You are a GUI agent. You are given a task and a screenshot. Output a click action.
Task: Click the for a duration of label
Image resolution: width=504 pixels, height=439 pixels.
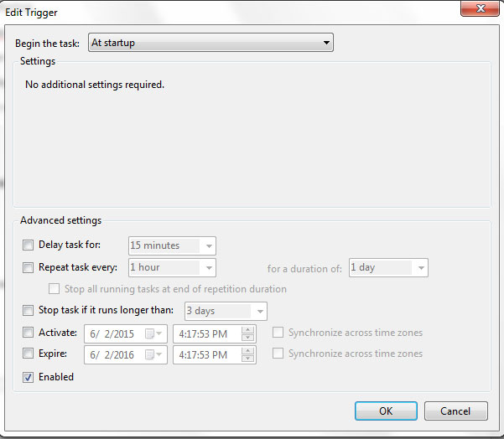tap(304, 268)
